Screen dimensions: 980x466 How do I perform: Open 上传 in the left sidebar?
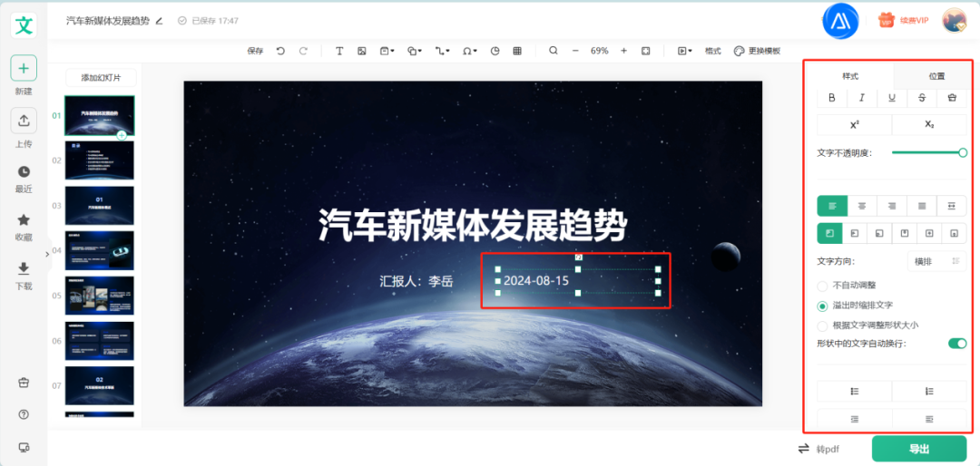24,128
